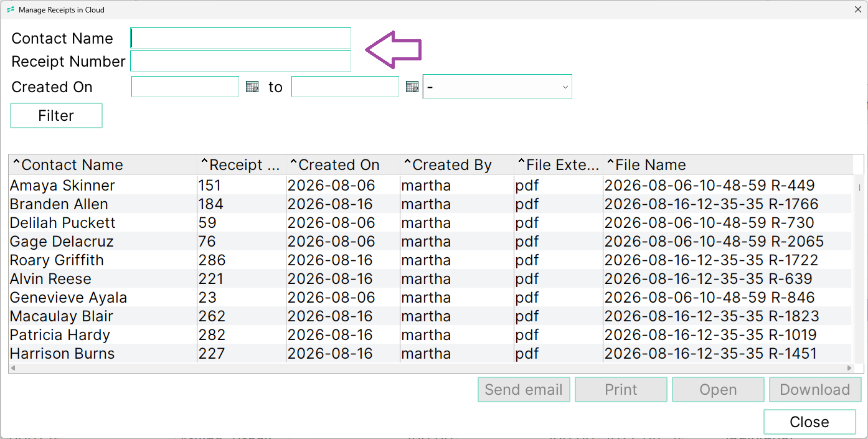This screenshot has height=439, width=868.
Task: Select the Macaulay Blair row
Action: [x=430, y=316]
